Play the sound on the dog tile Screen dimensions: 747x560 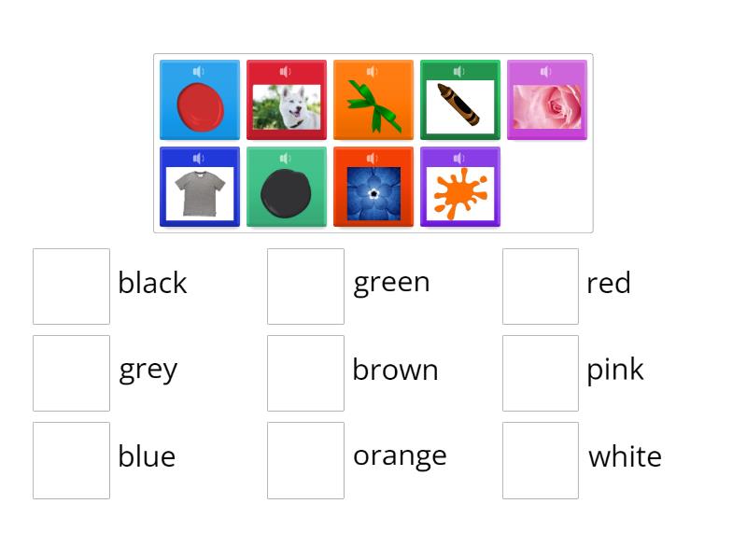[287, 69]
